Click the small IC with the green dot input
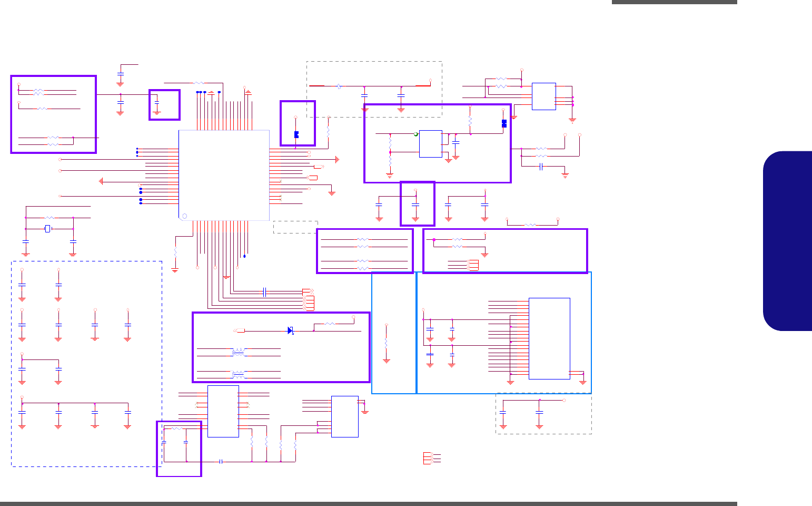812x506 pixels. point(431,144)
